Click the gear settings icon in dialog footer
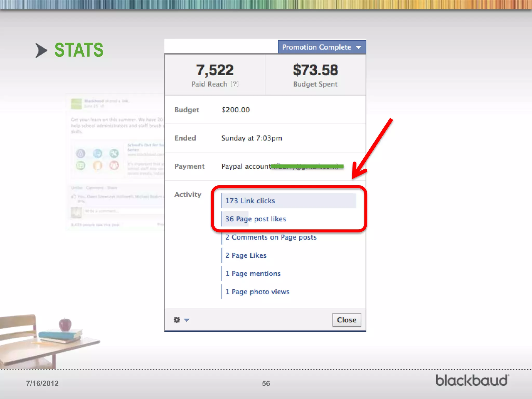532x399 pixels. 177,320
